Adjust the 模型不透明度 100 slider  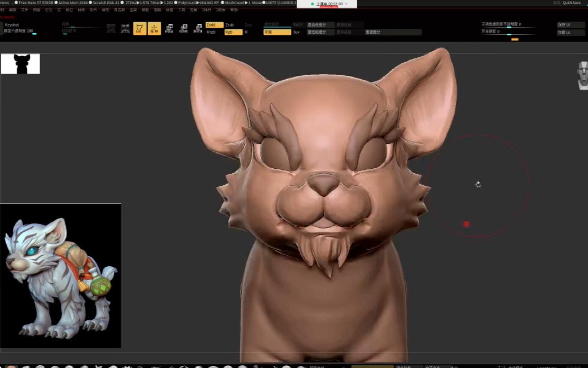click(x=20, y=31)
